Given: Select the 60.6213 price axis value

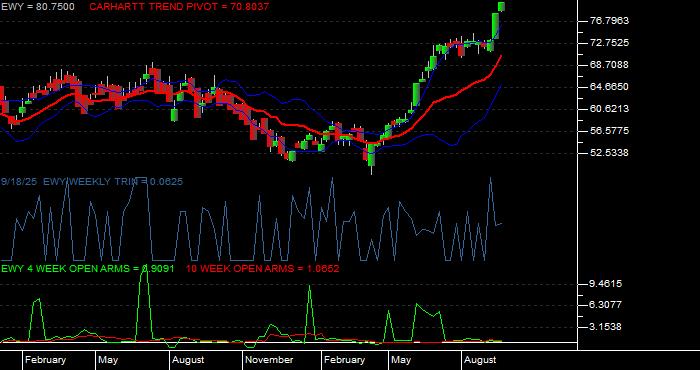Looking at the screenshot, I should pos(609,109).
